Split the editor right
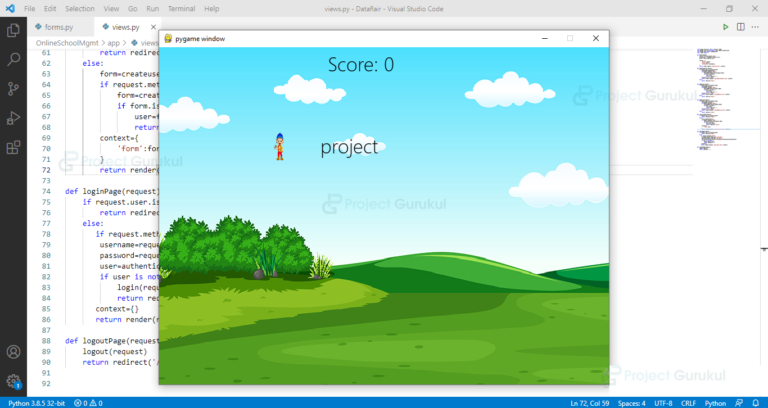Image resolution: width=768 pixels, height=408 pixels. (741, 27)
